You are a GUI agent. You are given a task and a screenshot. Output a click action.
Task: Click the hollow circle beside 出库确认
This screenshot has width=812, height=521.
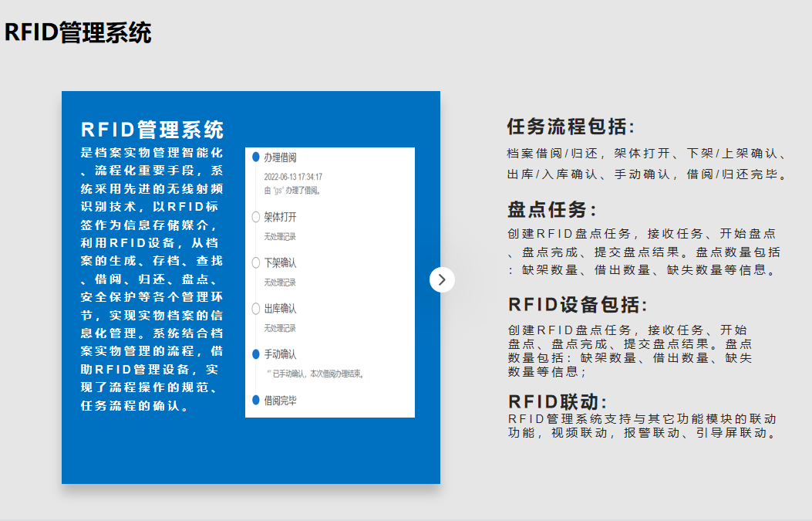pyautogui.click(x=255, y=309)
